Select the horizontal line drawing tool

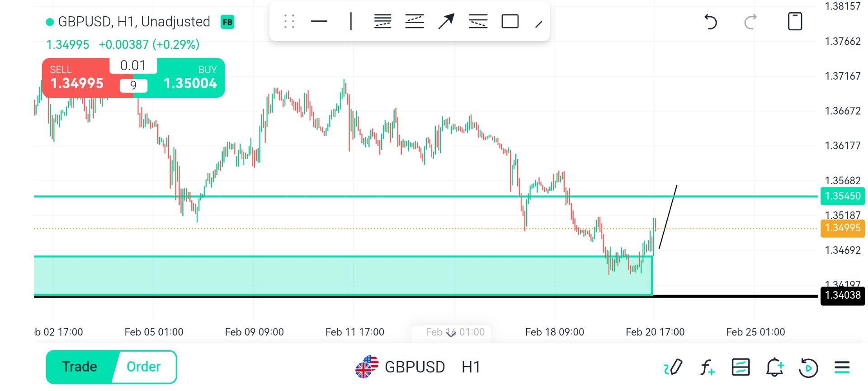[319, 21]
